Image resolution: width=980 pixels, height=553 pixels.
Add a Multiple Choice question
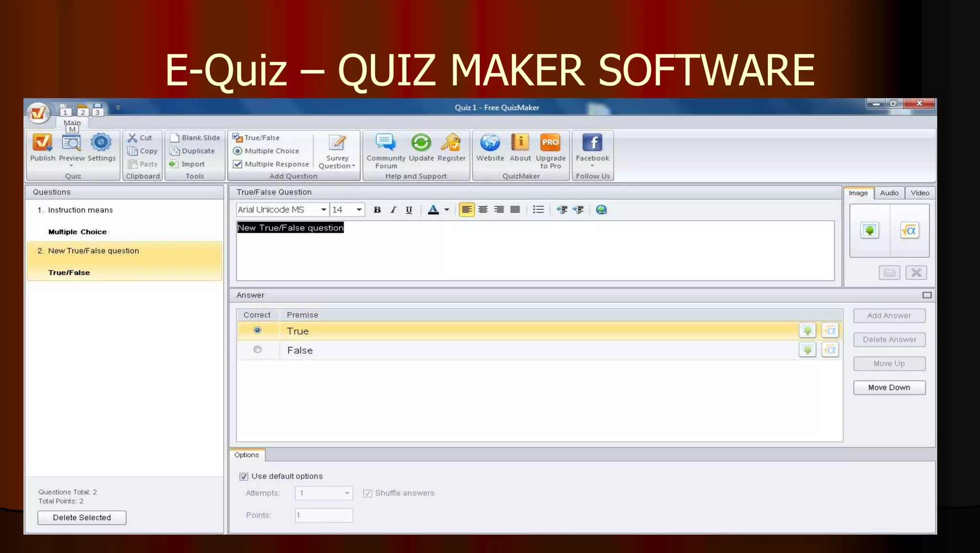[x=266, y=151]
